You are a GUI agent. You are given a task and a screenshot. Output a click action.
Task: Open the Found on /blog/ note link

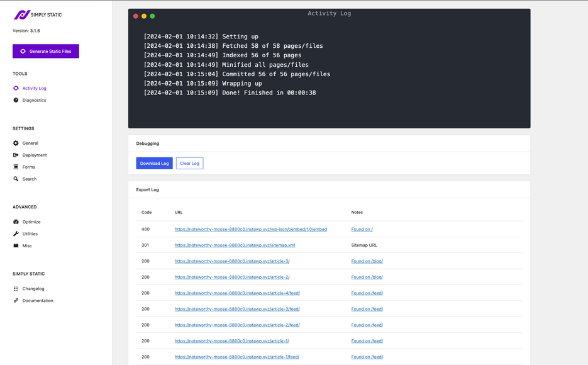coord(367,261)
